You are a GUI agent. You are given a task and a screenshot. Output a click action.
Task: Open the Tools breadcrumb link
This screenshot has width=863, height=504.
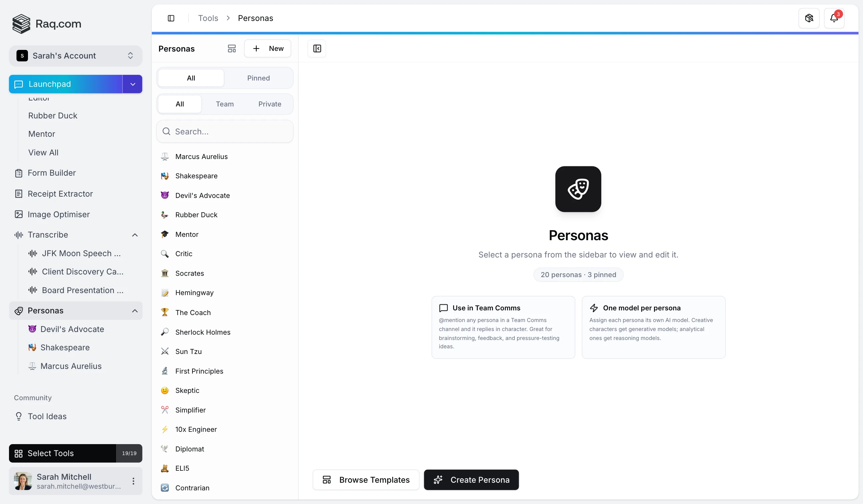tap(207, 18)
